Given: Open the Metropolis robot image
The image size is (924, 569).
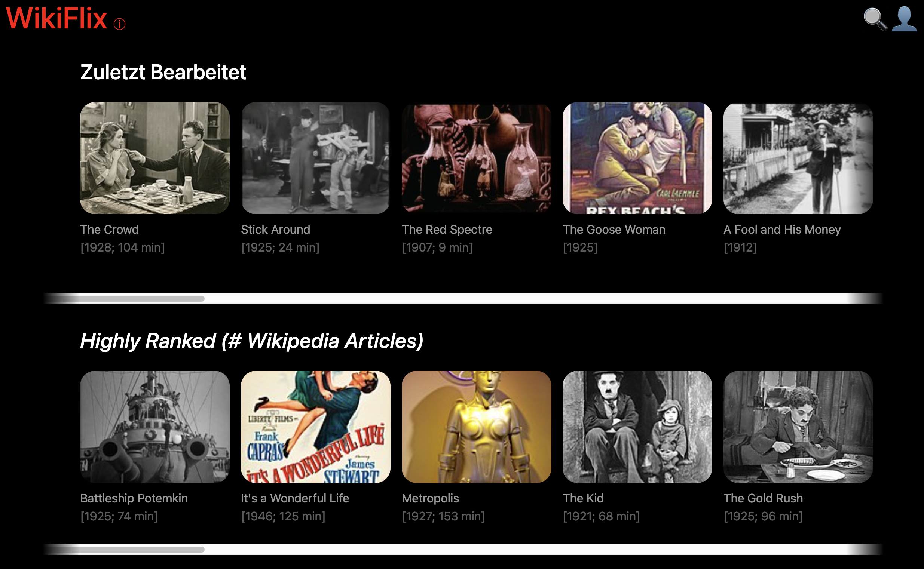Looking at the screenshot, I should [476, 427].
